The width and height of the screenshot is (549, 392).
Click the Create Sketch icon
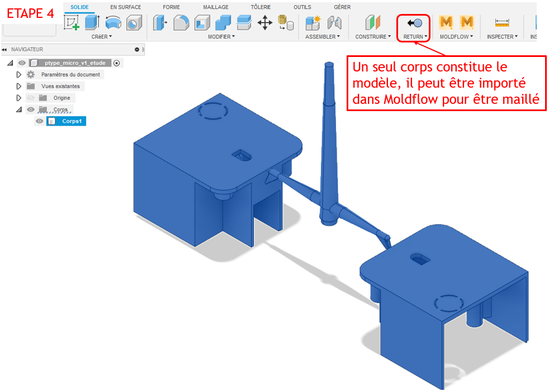pyautogui.click(x=72, y=22)
